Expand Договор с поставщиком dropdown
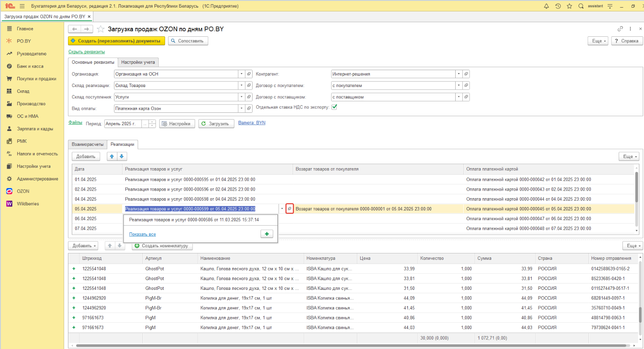Image resolution: width=644 pixels, height=349 pixels. pyautogui.click(x=459, y=97)
